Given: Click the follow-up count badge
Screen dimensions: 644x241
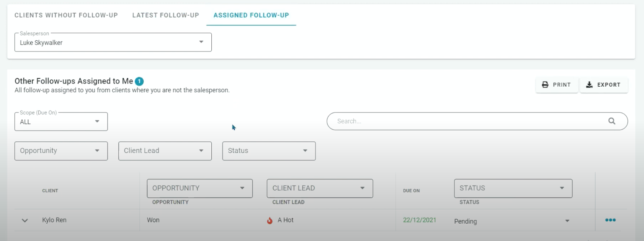Looking at the screenshot, I should click(139, 81).
